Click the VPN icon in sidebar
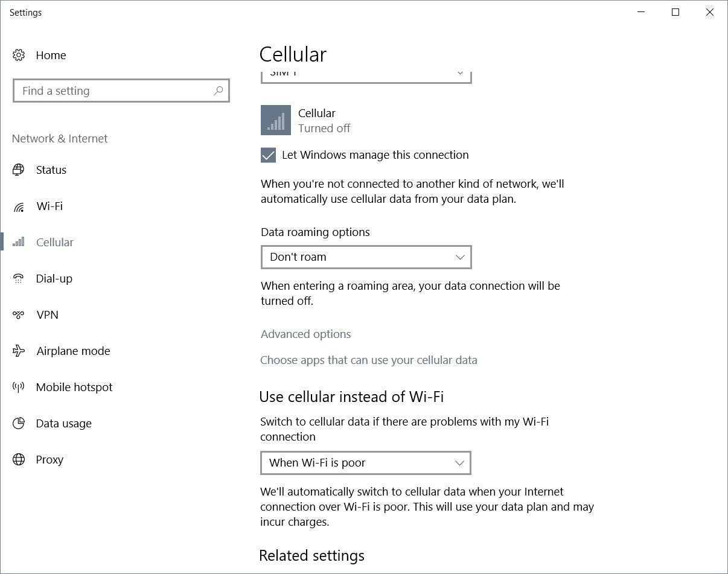 19,314
